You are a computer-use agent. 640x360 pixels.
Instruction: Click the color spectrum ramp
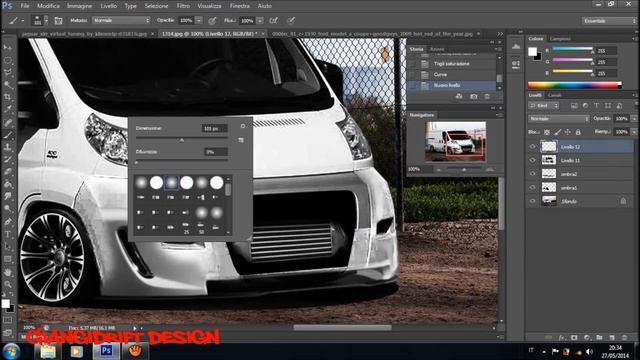point(574,85)
